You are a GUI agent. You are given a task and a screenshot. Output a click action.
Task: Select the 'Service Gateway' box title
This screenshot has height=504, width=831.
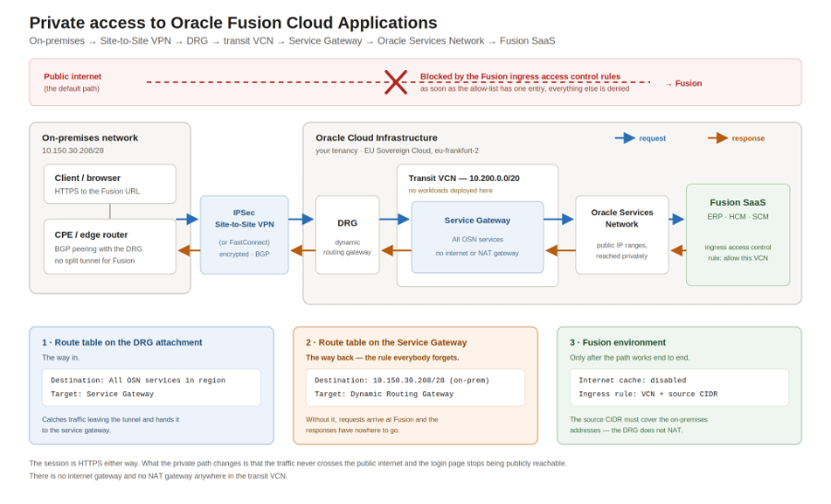(x=477, y=221)
